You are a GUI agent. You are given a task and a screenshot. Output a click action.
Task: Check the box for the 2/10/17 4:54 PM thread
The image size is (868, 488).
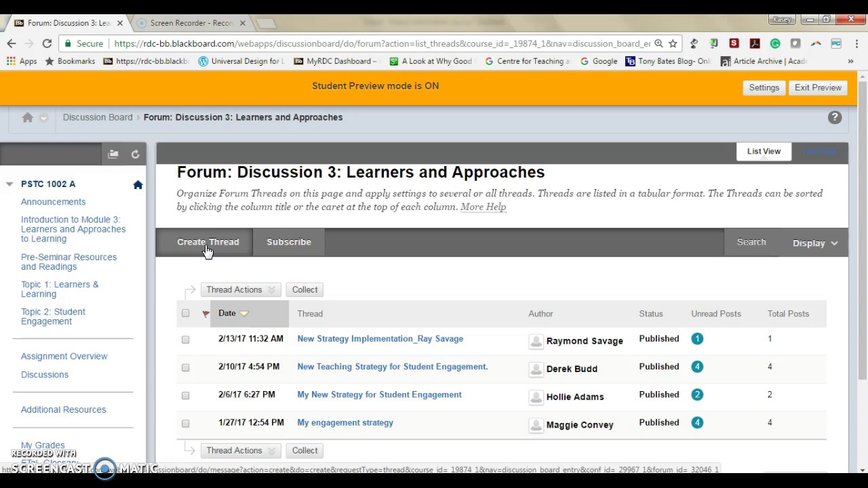pos(185,367)
